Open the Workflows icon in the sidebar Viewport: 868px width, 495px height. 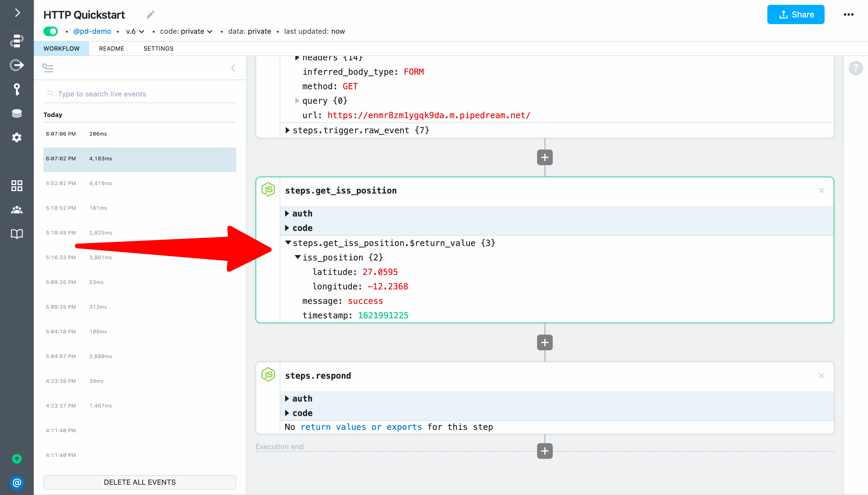(x=17, y=40)
